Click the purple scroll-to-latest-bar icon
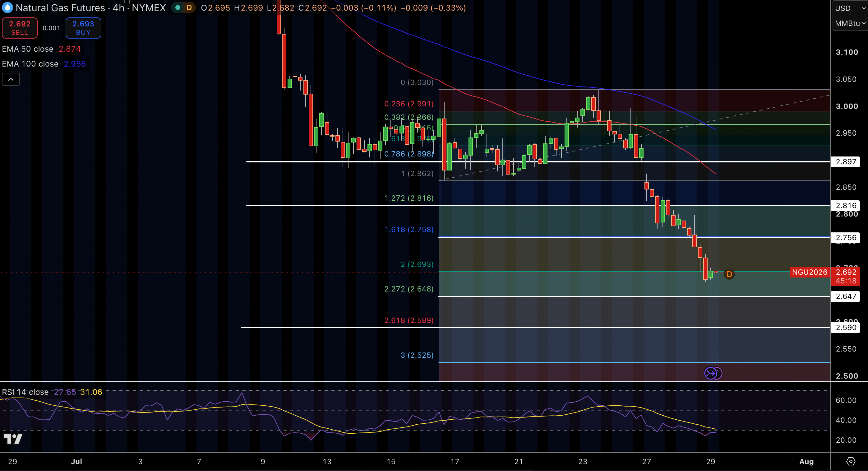 711,373
